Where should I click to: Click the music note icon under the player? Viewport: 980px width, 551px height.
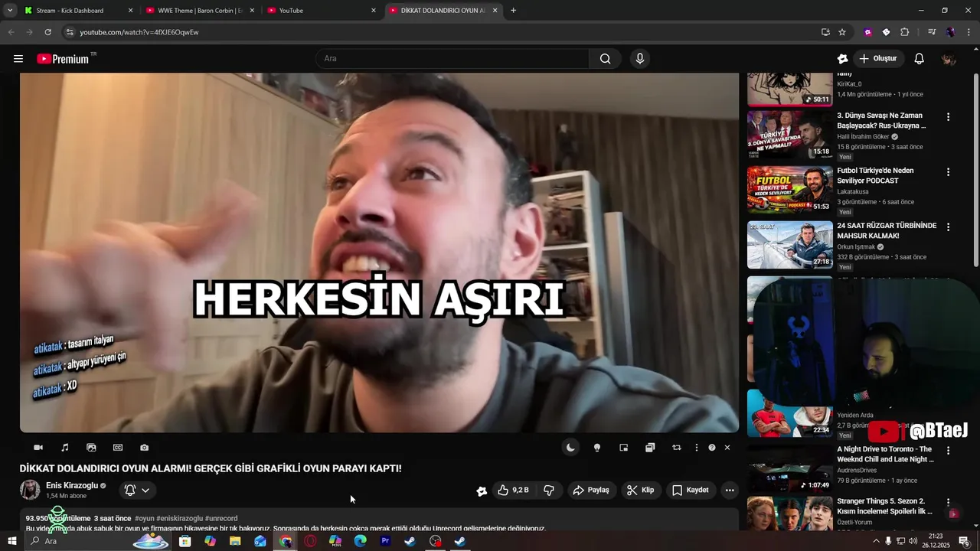pyautogui.click(x=65, y=448)
